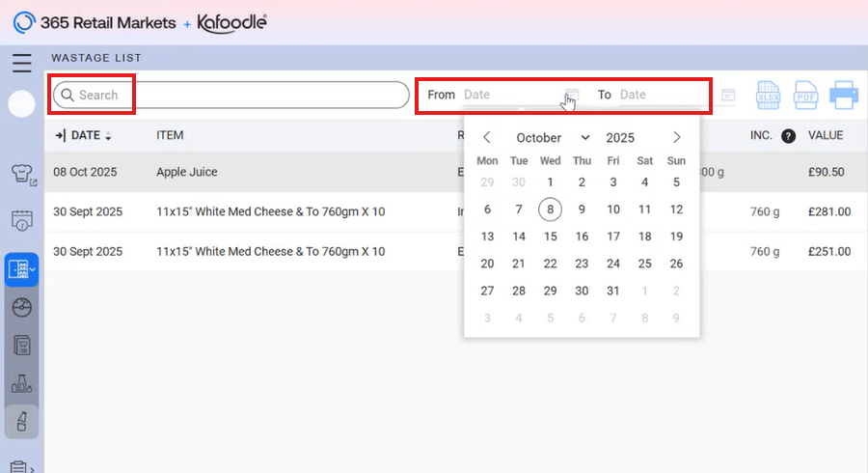Screen dimensions: 868x473
Task: Click the Kafoodle logo
Action: [x=231, y=23]
